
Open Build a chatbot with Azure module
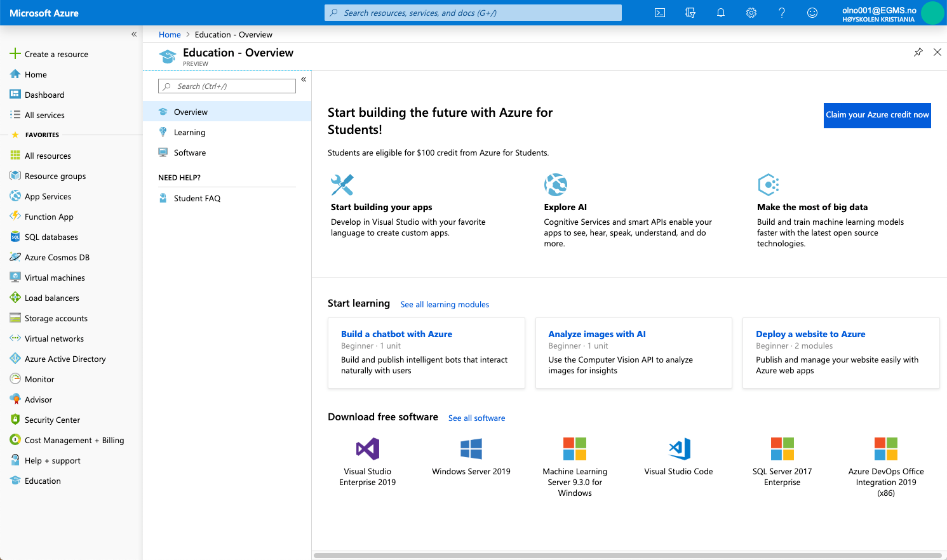(396, 334)
